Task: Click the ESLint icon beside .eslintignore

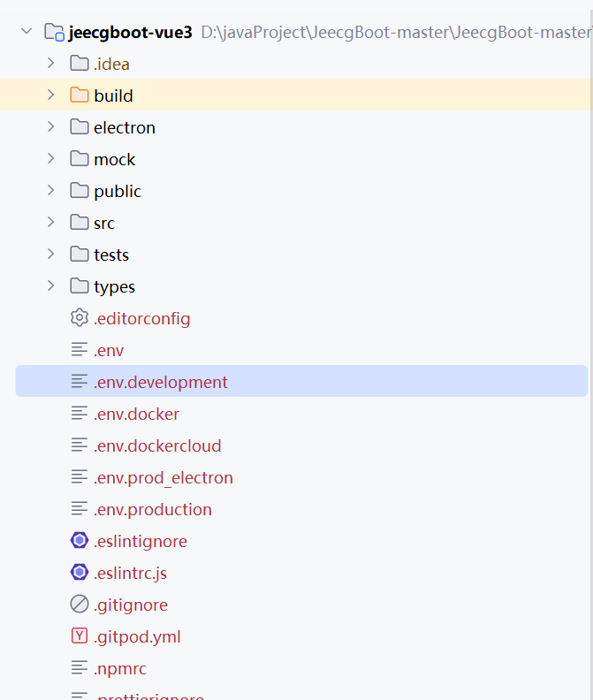Action: pos(80,541)
